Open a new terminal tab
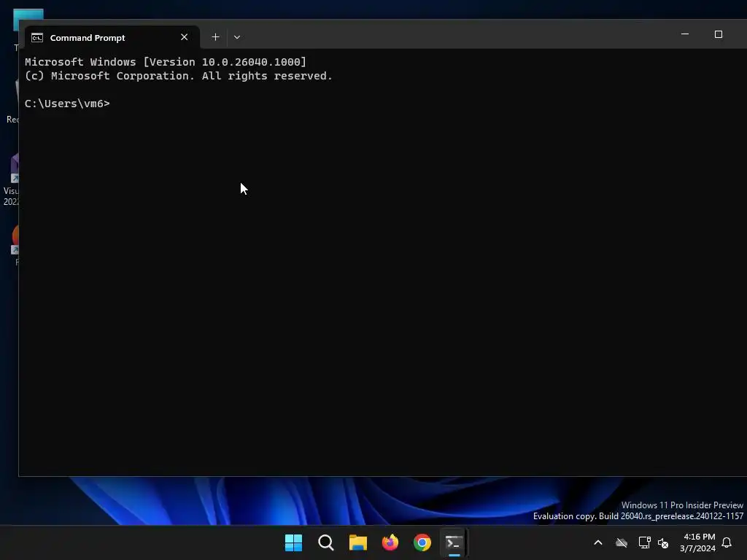747x560 pixels. [215, 37]
